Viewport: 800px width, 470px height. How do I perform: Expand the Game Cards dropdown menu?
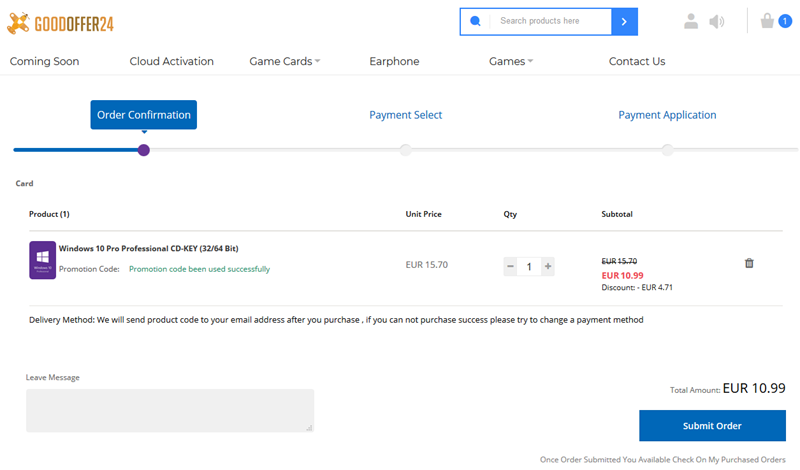click(285, 61)
